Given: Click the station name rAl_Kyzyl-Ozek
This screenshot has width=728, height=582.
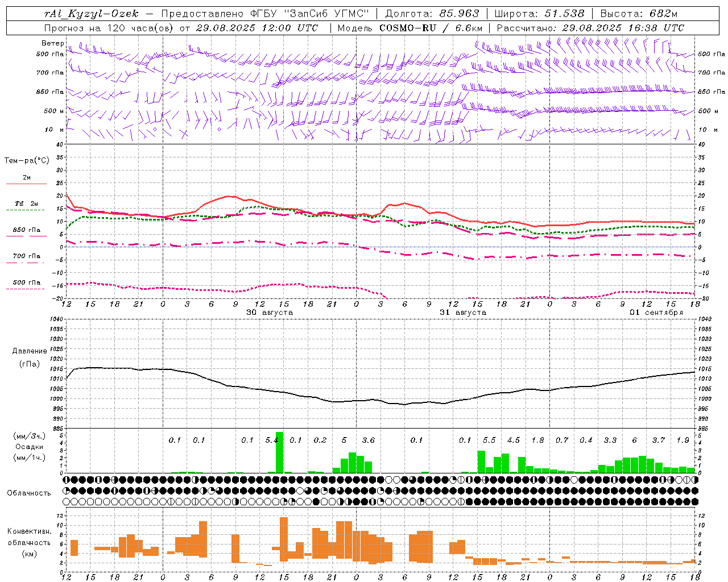Looking at the screenshot, I should (92, 14).
